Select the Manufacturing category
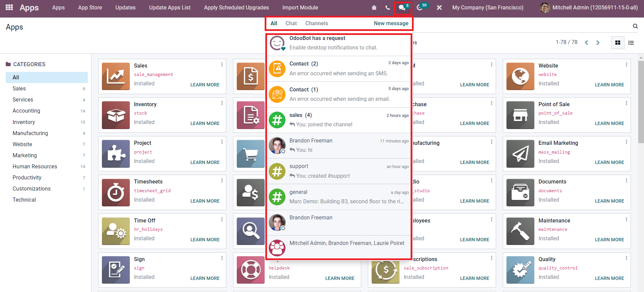The image size is (644, 292). coord(30,133)
